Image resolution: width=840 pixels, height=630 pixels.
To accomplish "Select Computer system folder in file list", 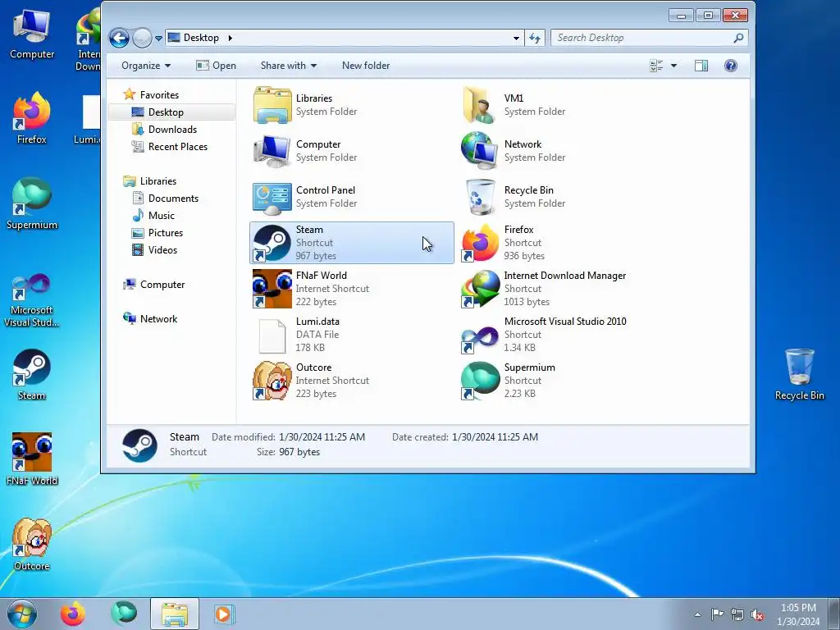I will click(351, 151).
